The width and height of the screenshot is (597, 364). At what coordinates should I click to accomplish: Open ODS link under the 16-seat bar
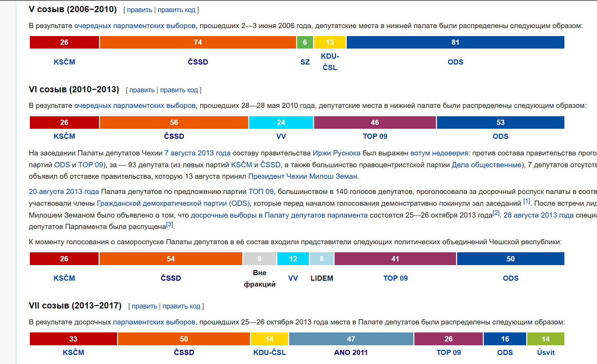pos(505,353)
